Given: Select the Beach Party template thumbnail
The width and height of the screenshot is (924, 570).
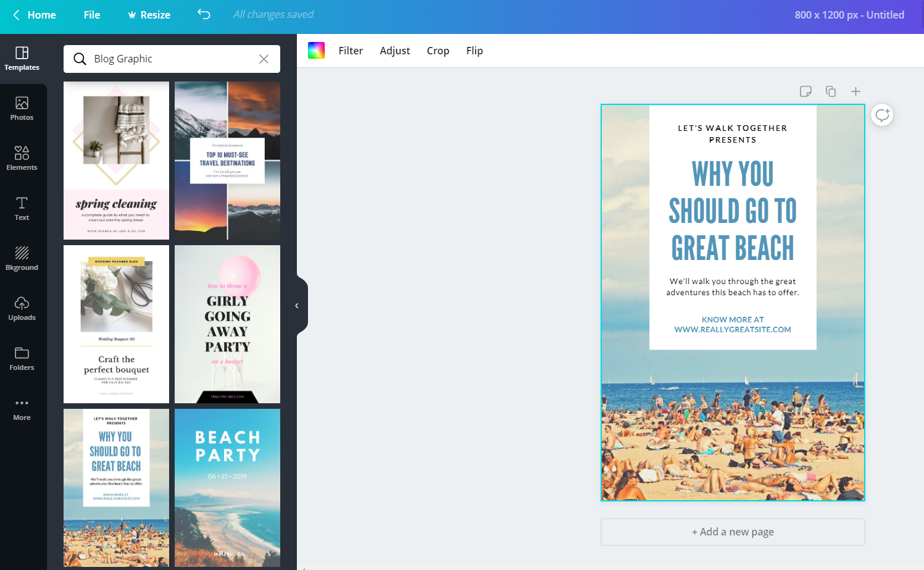Looking at the screenshot, I should [227, 487].
